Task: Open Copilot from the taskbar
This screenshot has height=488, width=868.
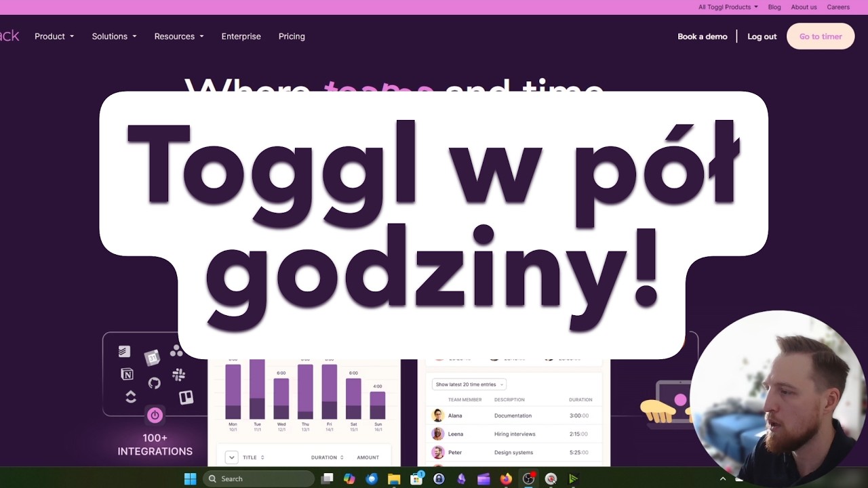Action: coord(349,479)
